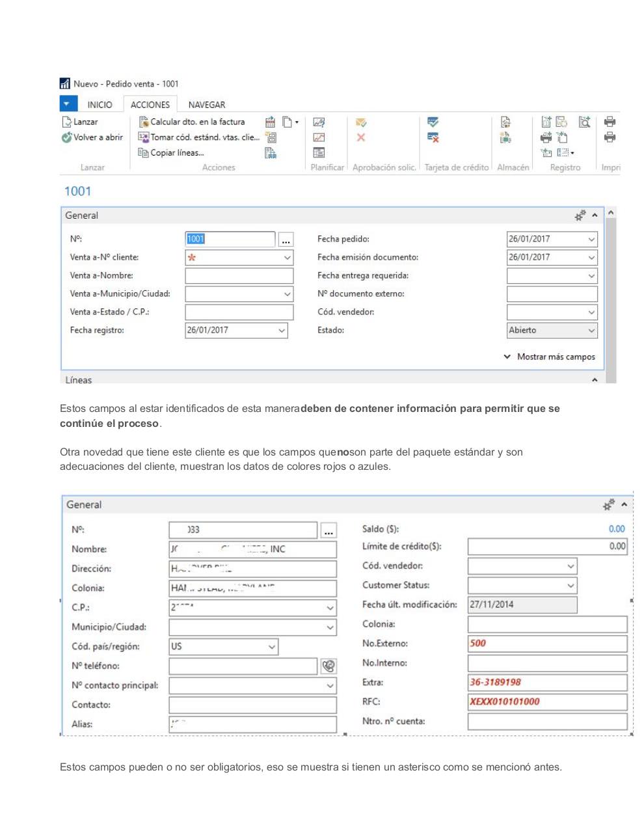The height and width of the screenshot is (833, 644).
Task: Click Mostrar más campos link
Action: [x=556, y=357]
